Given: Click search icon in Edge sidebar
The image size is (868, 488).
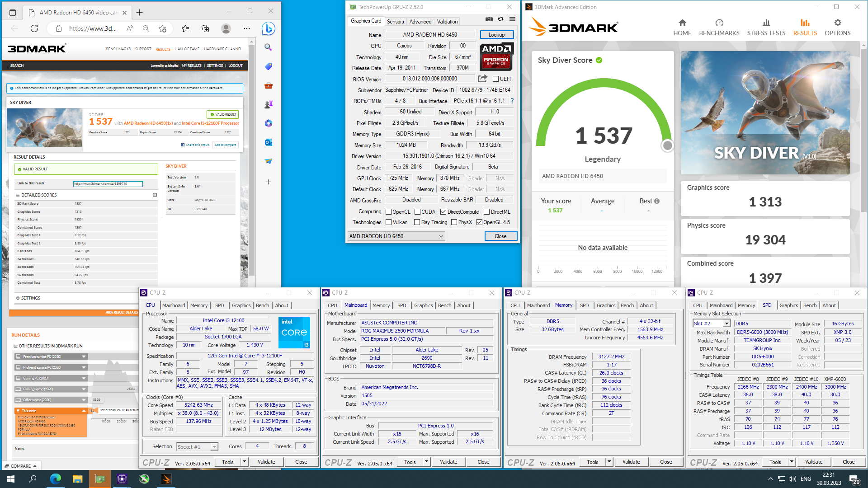Looking at the screenshot, I should coord(269,47).
